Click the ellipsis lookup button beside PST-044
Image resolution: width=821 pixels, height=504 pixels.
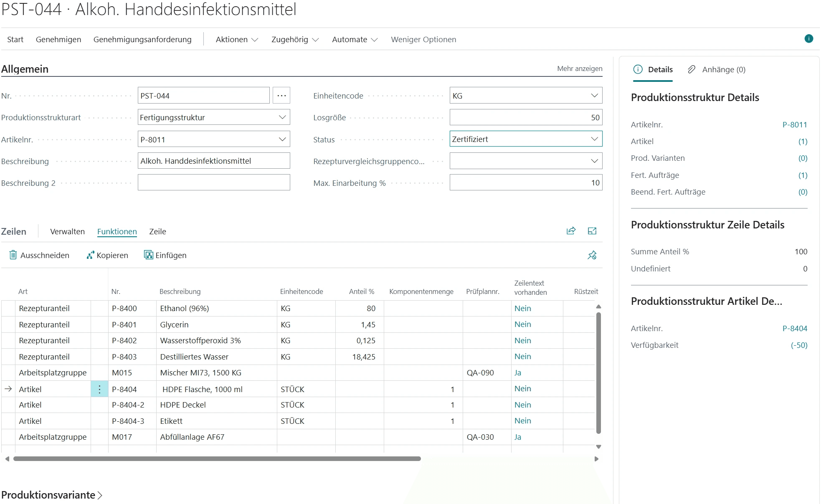pyautogui.click(x=281, y=96)
